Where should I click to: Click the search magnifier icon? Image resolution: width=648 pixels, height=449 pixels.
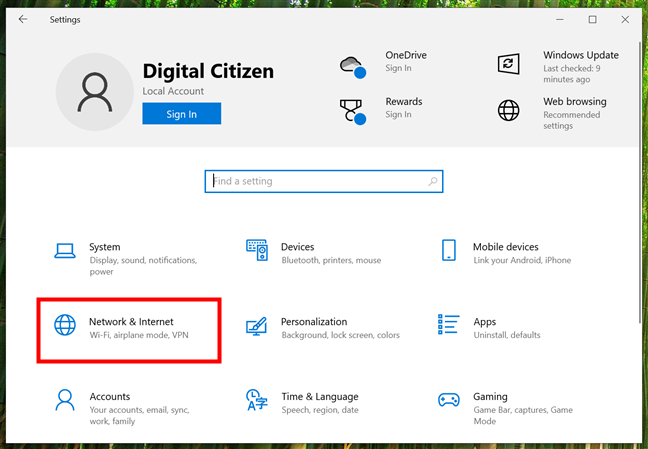433,181
